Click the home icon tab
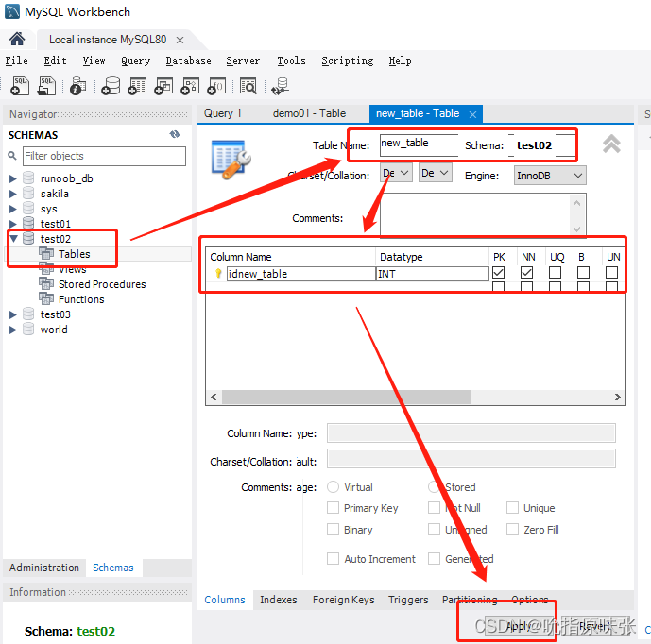 coord(17,40)
